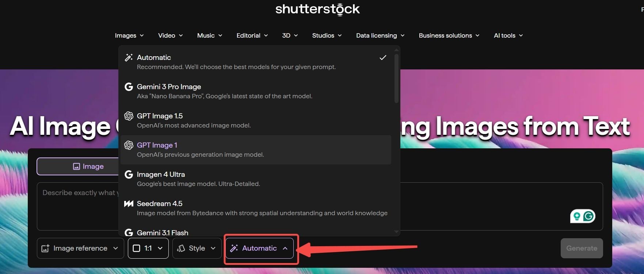Screen dimensions: 644x274
Task: Expand the AI tools menu
Action: pos(508,35)
